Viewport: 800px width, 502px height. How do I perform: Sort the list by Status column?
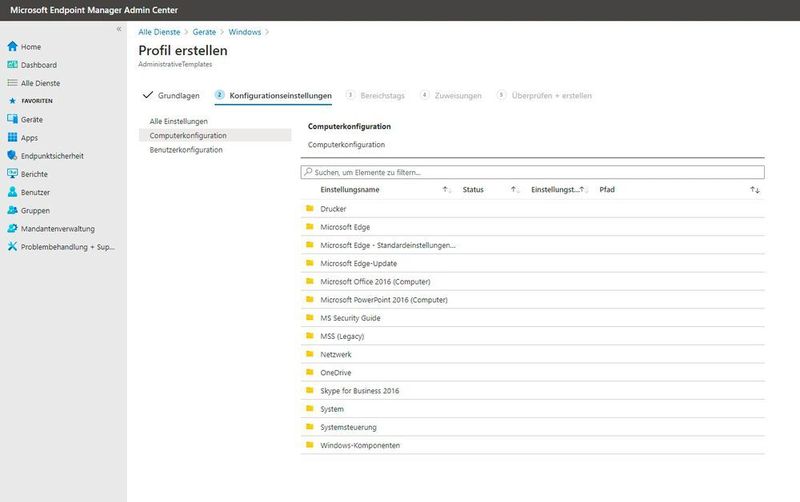coord(514,189)
